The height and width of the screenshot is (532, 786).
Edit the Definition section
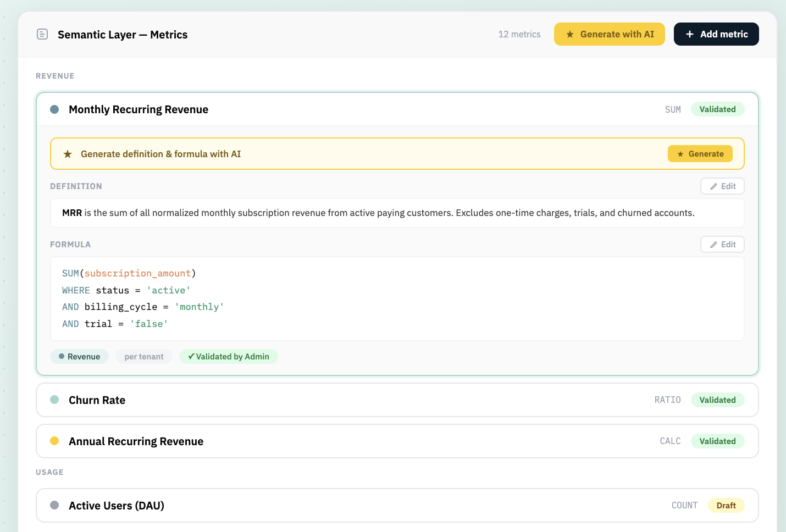click(x=722, y=186)
